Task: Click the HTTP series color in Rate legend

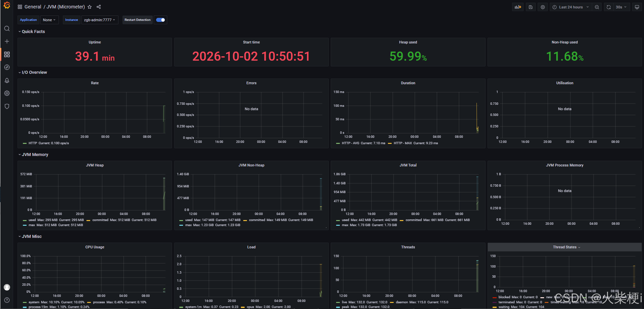Action: (x=25, y=143)
